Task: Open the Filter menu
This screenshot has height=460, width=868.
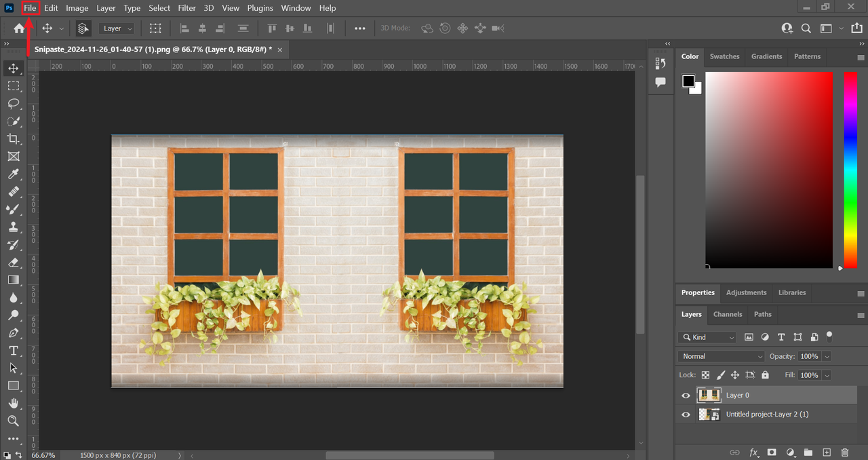Action: pos(186,8)
